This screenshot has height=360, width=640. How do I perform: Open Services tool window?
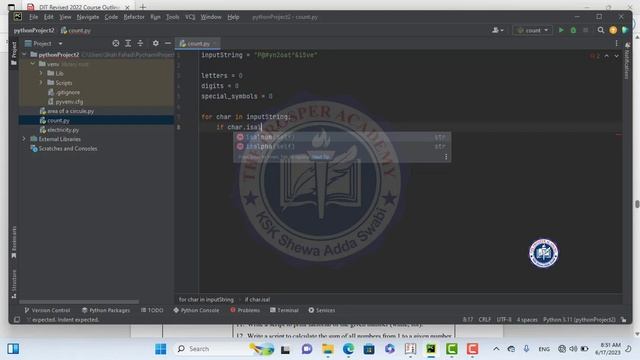(x=322, y=310)
